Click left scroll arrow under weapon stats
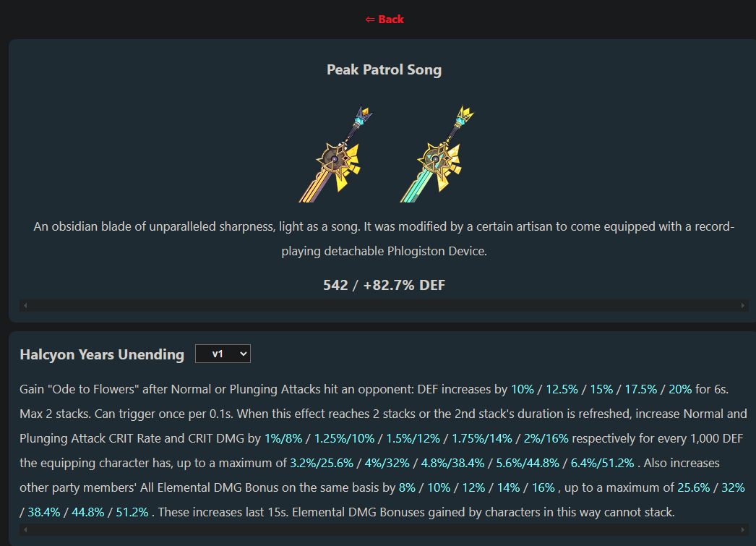Image resolution: width=756 pixels, height=546 pixels. click(26, 306)
